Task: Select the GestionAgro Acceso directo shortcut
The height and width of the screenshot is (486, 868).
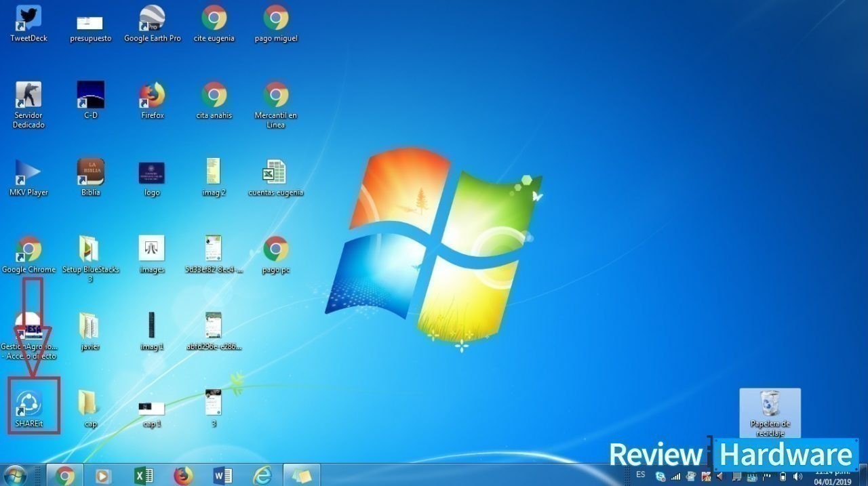Action: pos(29,336)
